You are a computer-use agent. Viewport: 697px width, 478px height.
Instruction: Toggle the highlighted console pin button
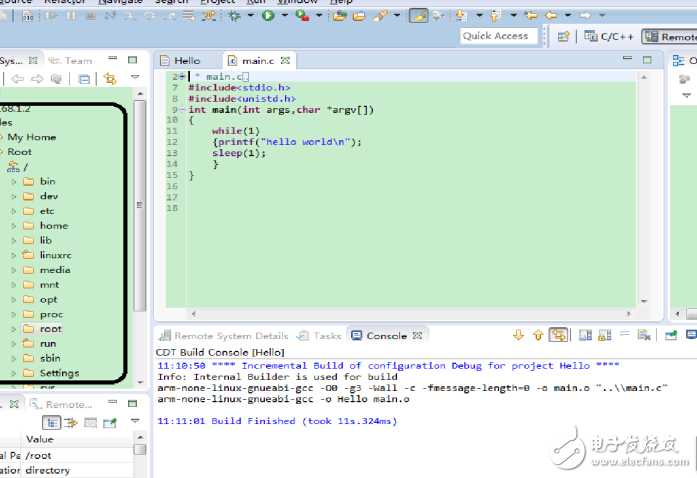pyautogui.click(x=559, y=336)
